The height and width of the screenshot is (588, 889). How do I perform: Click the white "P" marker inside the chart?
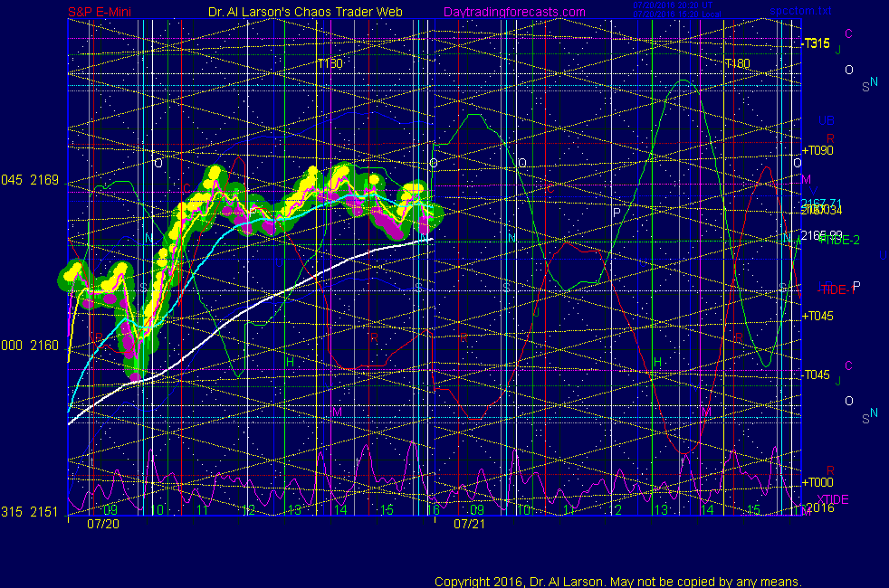(x=617, y=213)
